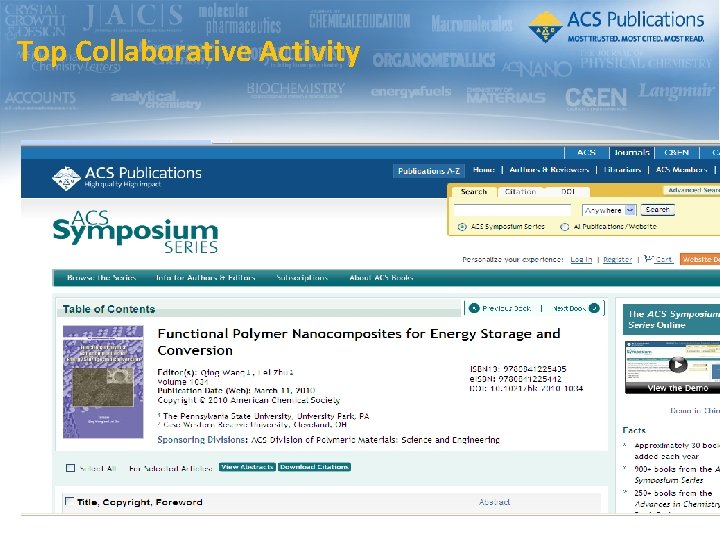Viewport: 720px width, 540px height.
Task: Play the View the Demo video
Action: [678, 365]
